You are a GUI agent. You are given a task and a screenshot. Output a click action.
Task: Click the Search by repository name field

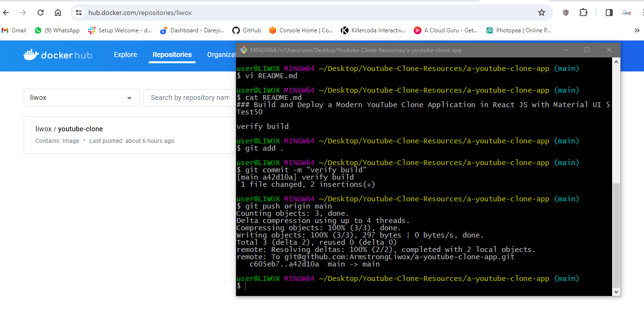190,98
